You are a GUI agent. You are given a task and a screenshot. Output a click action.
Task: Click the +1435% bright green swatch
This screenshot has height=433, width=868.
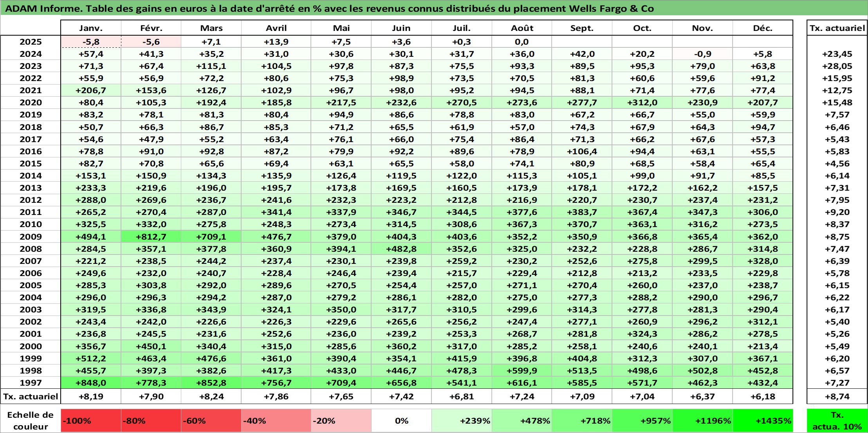[x=763, y=420]
